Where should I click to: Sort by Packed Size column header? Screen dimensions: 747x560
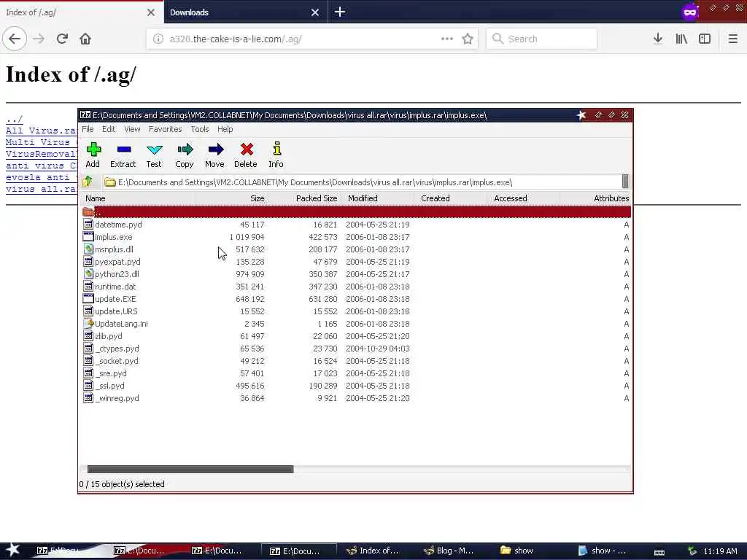tap(305, 198)
